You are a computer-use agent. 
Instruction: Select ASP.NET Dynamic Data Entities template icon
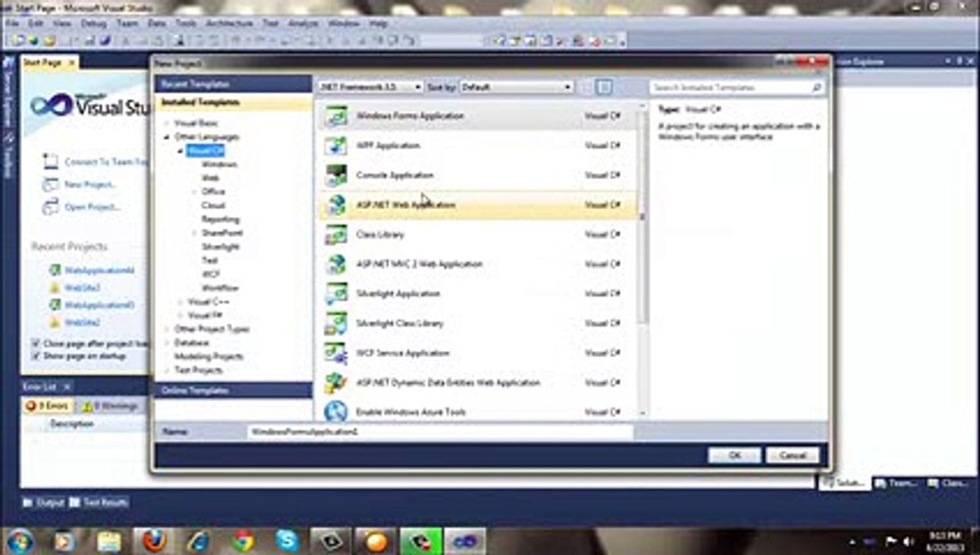pos(336,382)
